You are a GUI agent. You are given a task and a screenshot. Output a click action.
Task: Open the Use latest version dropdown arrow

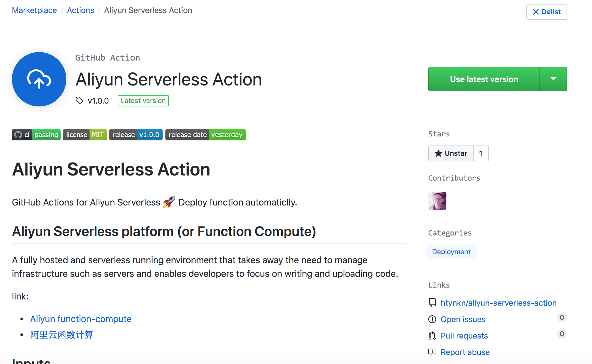pos(553,79)
